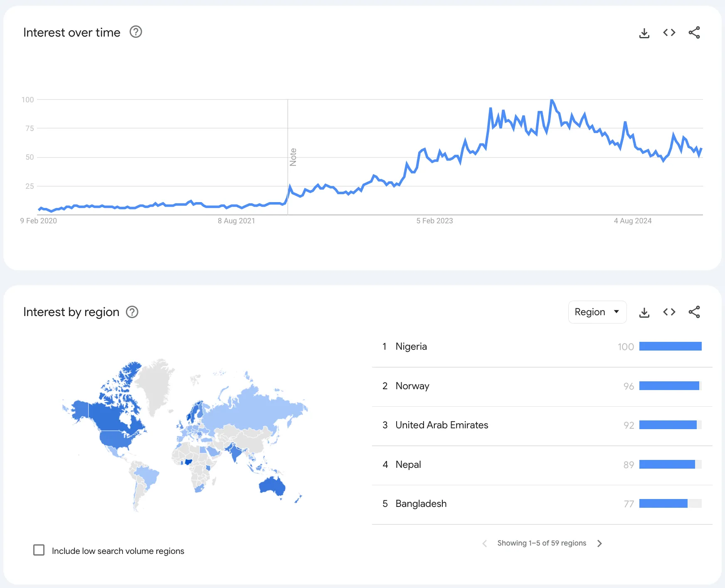
Task: Open the Region dropdown
Action: coord(597,312)
